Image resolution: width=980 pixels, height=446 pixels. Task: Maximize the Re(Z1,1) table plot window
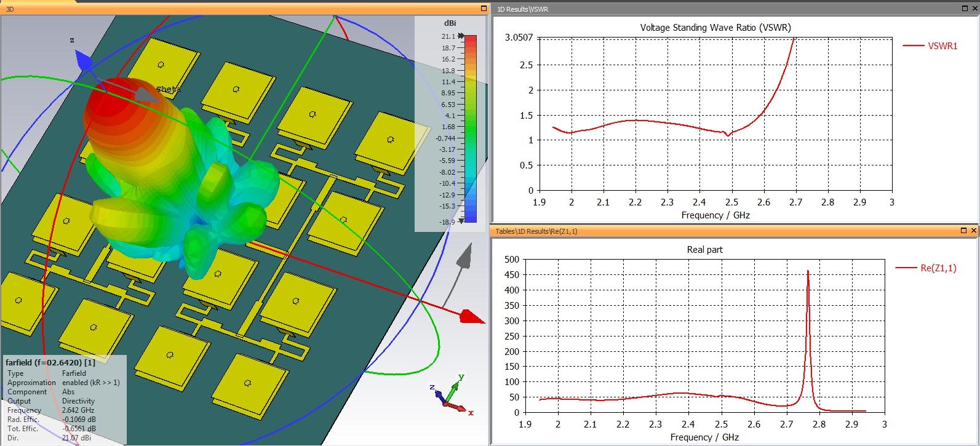(963, 231)
